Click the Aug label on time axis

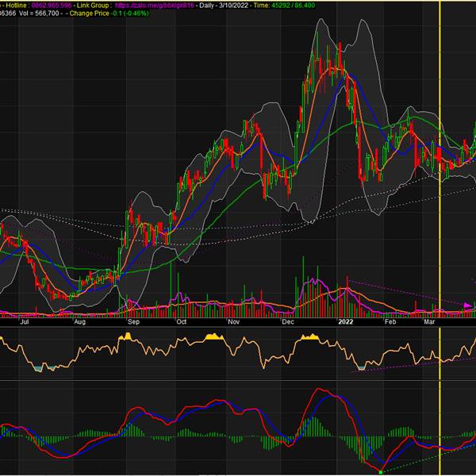[x=79, y=323]
